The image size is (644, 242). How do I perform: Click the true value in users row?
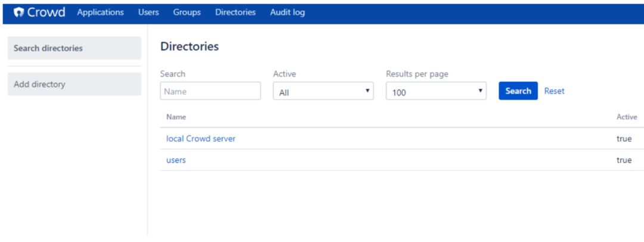click(624, 160)
